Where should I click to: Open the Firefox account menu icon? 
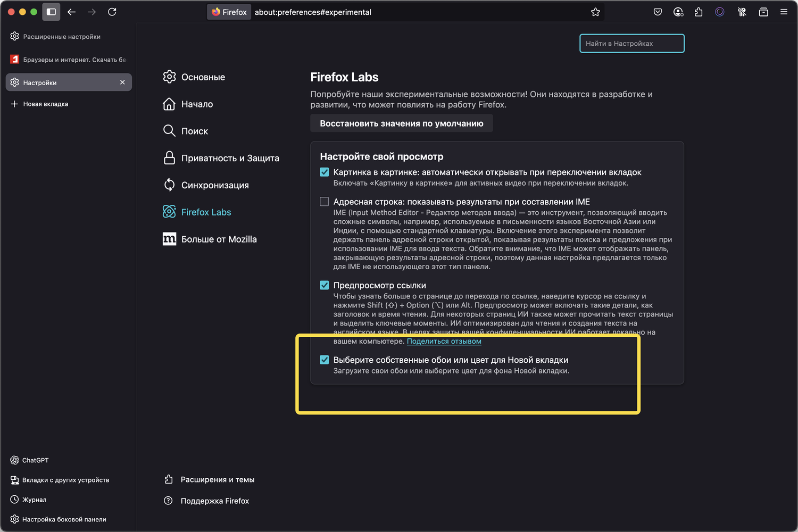678,12
